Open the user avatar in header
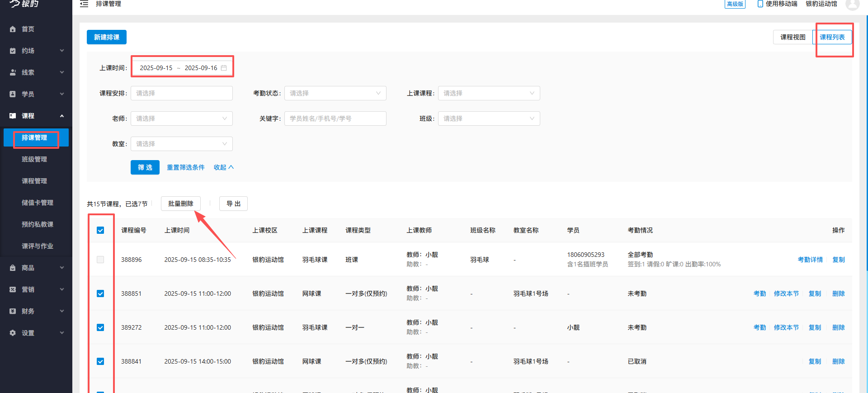Image resolution: width=868 pixels, height=393 pixels. (853, 4)
